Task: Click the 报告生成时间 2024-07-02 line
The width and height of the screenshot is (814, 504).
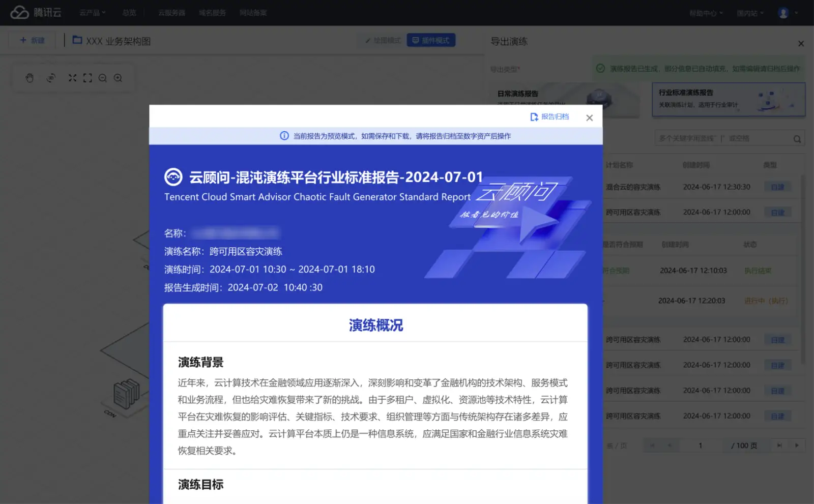Action: (x=243, y=287)
